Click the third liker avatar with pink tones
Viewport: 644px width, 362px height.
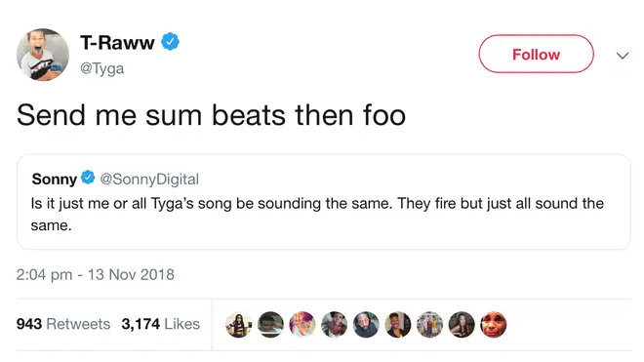(x=302, y=325)
